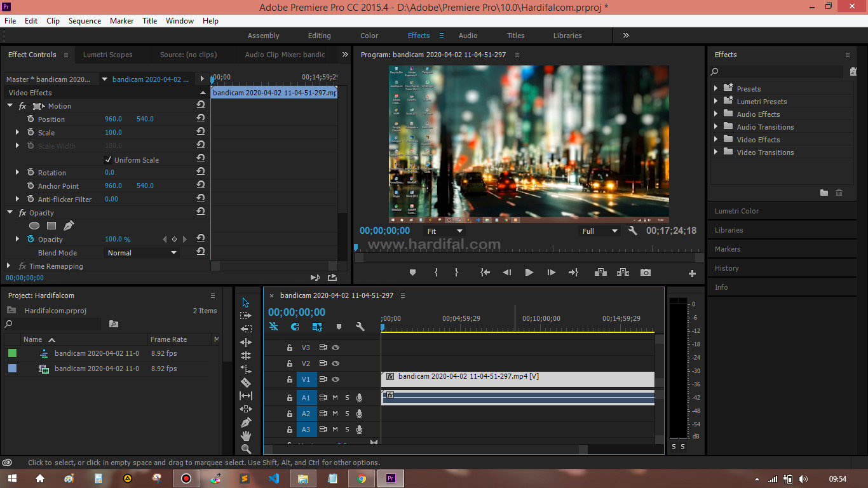Open the Sequence menu
Image resolution: width=868 pixels, height=488 pixels.
[85, 21]
